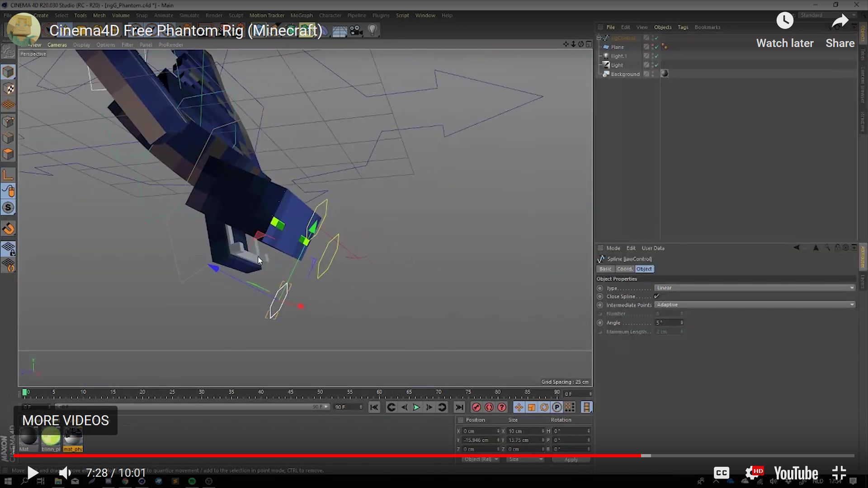Open Size mode dropdown in coordinates panel
The width and height of the screenshot is (868, 488).
525,460
